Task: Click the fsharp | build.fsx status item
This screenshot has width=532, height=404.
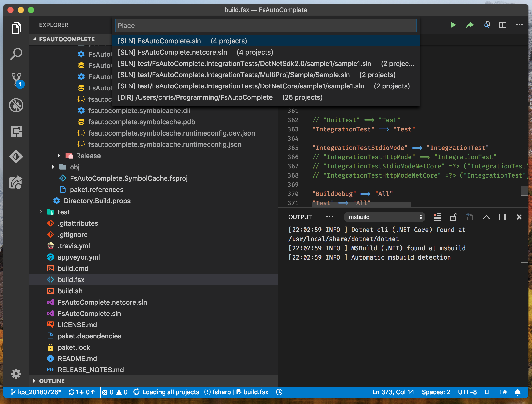Action: tap(236, 392)
